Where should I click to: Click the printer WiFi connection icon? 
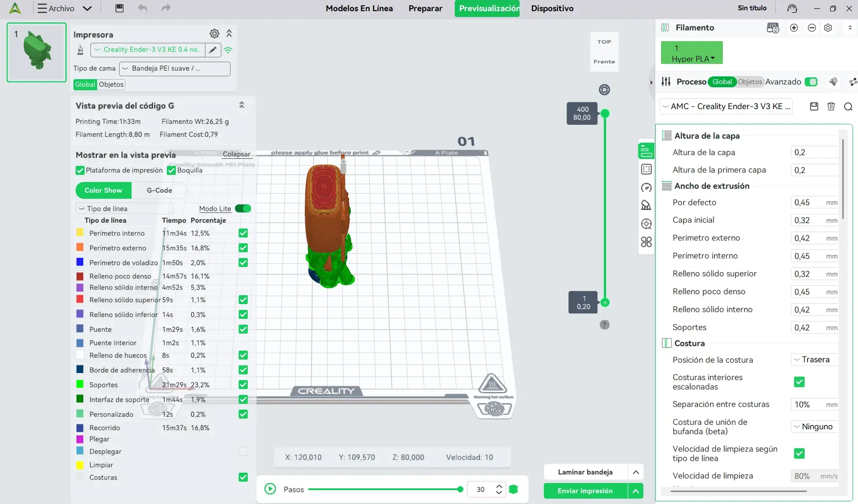pos(228,50)
